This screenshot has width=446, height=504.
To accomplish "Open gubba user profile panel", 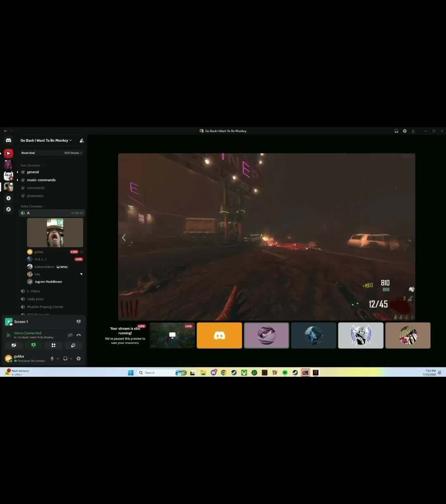I will click(x=26, y=359).
